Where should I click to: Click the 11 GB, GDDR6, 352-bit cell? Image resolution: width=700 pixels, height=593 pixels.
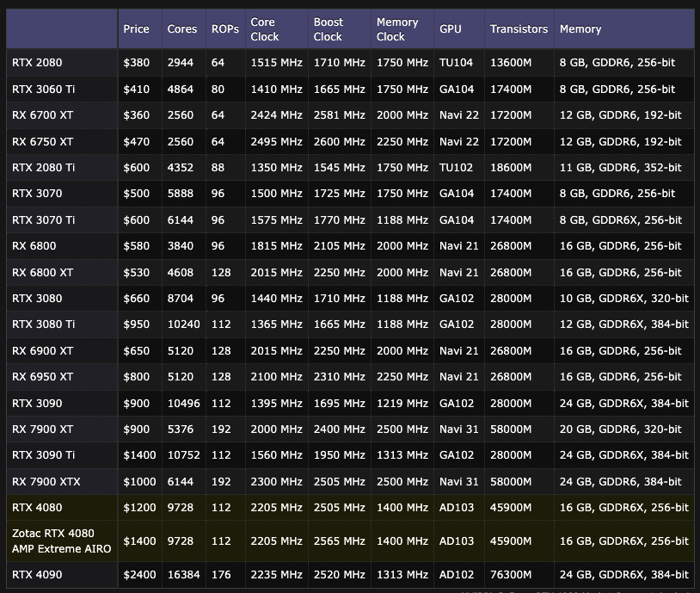point(621,168)
